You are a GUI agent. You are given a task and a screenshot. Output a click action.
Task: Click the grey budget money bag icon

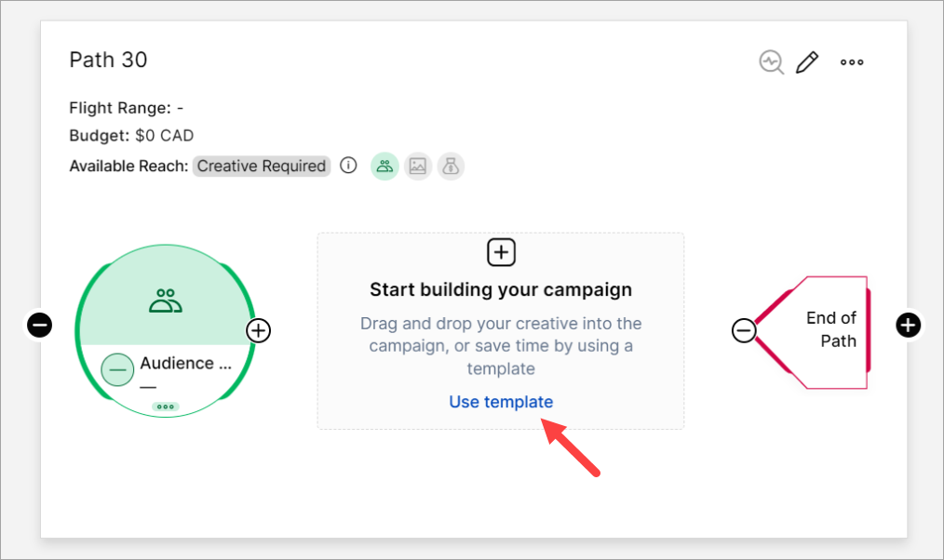tap(452, 167)
